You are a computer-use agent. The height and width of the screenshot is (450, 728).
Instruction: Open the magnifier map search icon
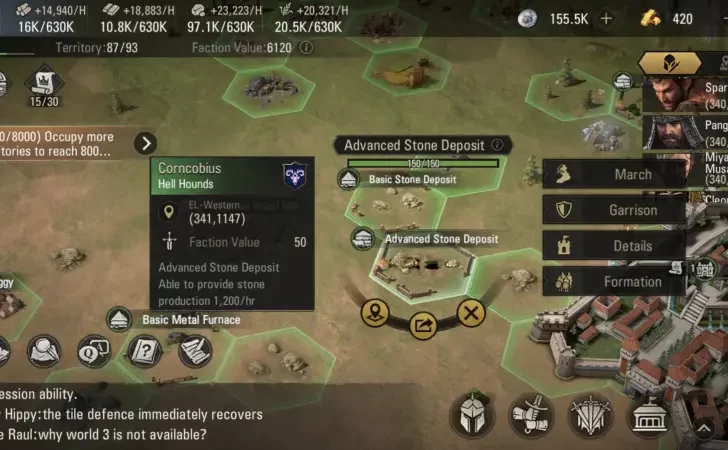(x=44, y=351)
